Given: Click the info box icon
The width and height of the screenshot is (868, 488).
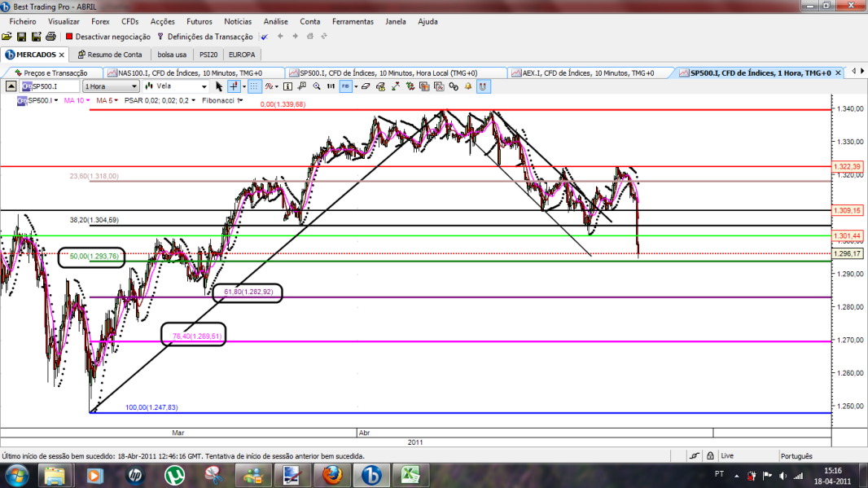Looking at the screenshot, I should (287, 86).
